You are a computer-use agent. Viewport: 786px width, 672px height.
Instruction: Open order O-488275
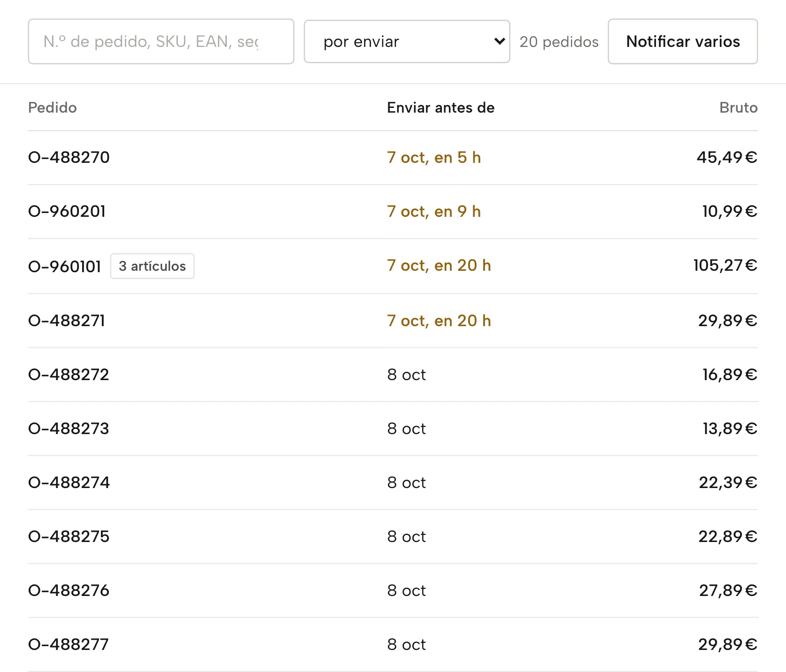pyautogui.click(x=69, y=536)
